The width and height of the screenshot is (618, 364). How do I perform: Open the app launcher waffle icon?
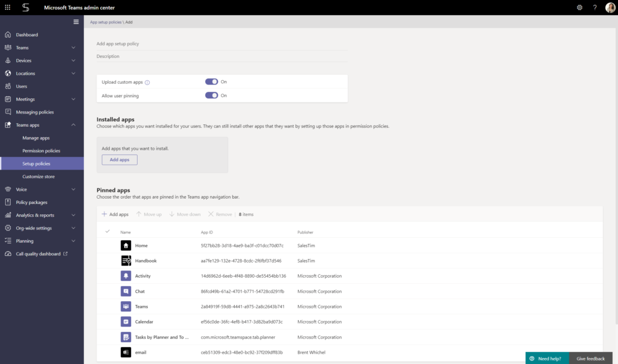tap(7, 7)
